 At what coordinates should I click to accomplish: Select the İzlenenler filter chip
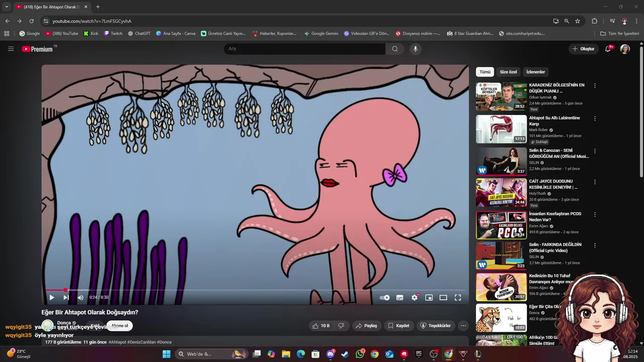click(x=536, y=72)
